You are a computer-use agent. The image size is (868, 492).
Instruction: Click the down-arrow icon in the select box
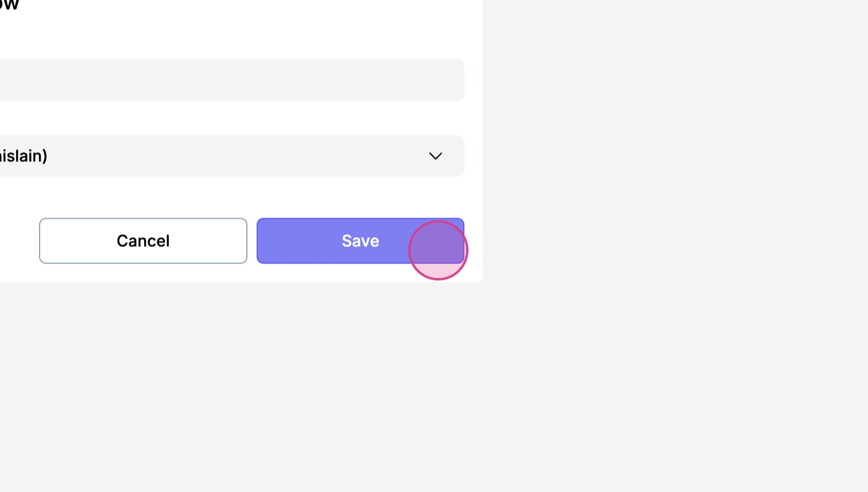coord(436,156)
